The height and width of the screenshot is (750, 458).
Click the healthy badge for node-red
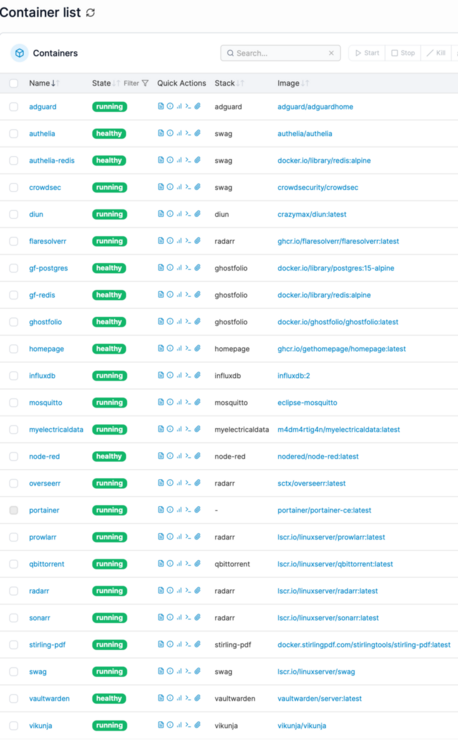tap(109, 456)
